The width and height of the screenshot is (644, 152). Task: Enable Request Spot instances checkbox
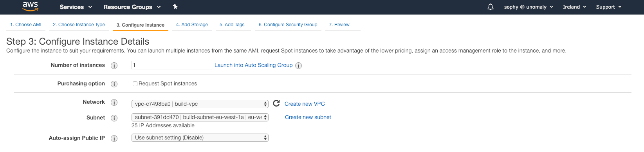click(x=135, y=84)
